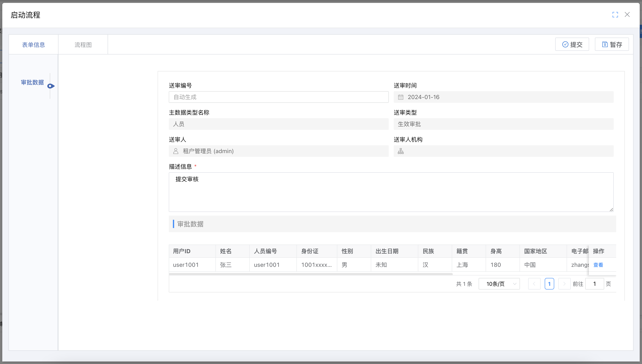The height and width of the screenshot is (364, 642).
Task: Click the fullscreen expand icon
Action: (615, 15)
